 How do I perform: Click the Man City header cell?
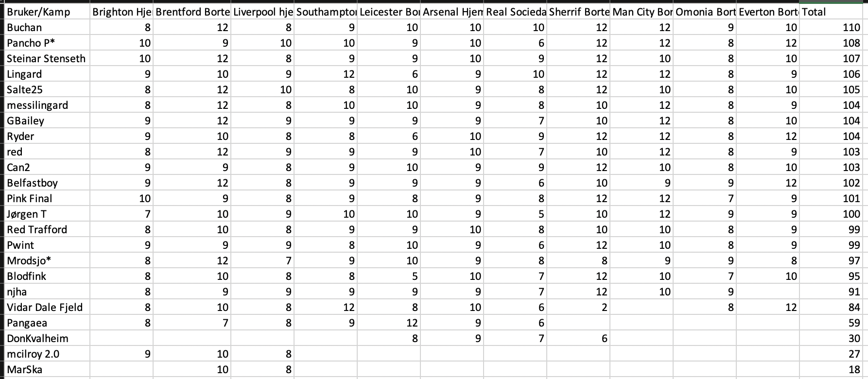(x=642, y=12)
